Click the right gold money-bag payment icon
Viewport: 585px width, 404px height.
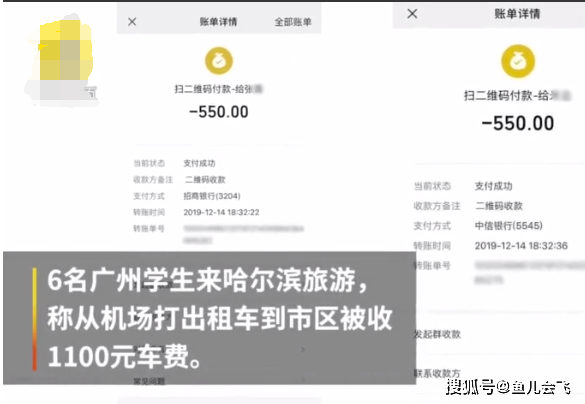point(518,61)
